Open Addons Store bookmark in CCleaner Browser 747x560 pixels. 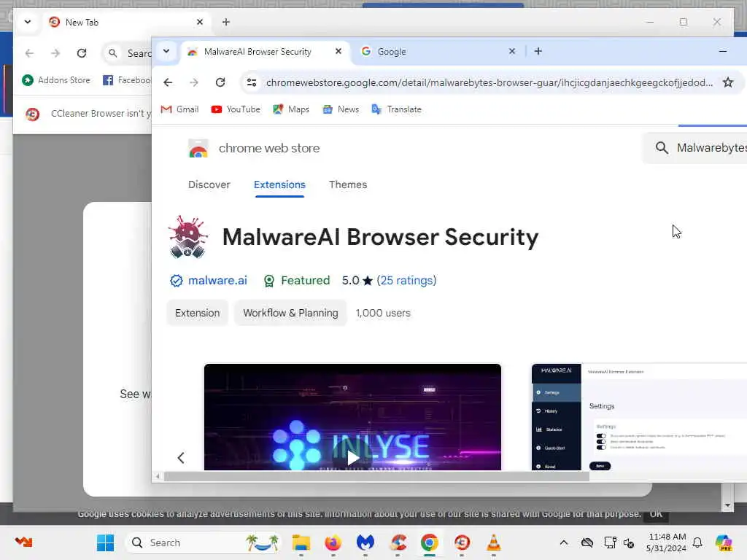(x=56, y=80)
